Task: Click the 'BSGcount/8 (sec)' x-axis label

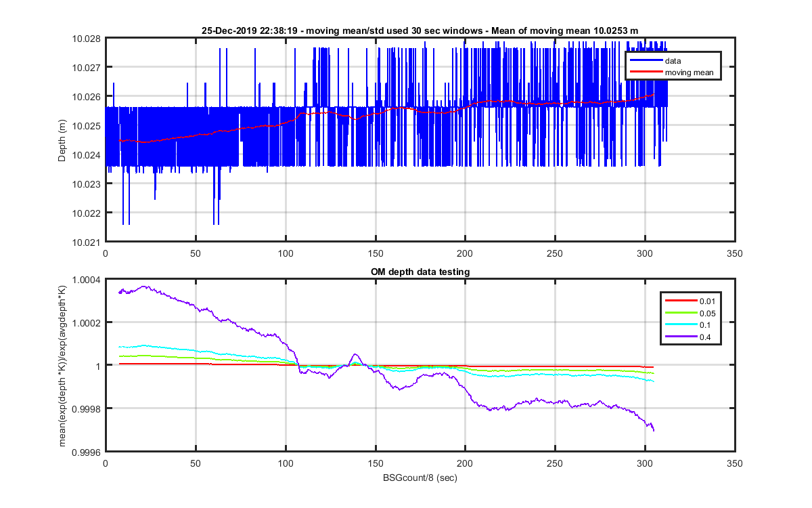Action: [420, 477]
